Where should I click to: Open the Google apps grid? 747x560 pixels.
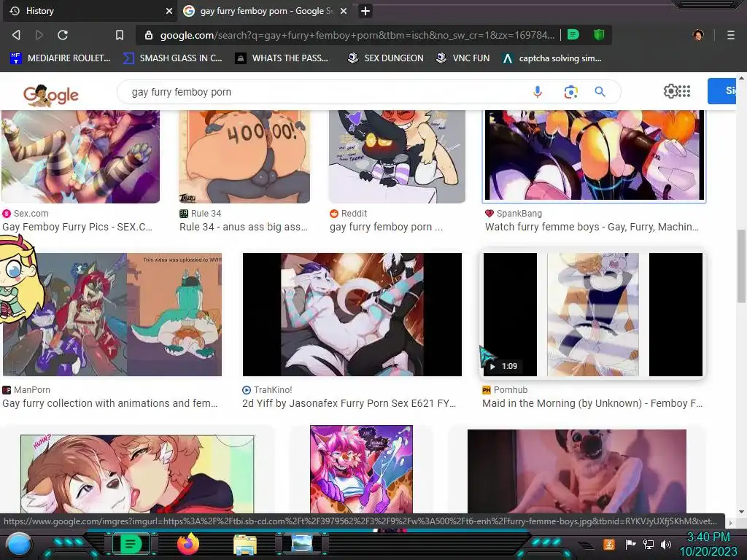(684, 91)
